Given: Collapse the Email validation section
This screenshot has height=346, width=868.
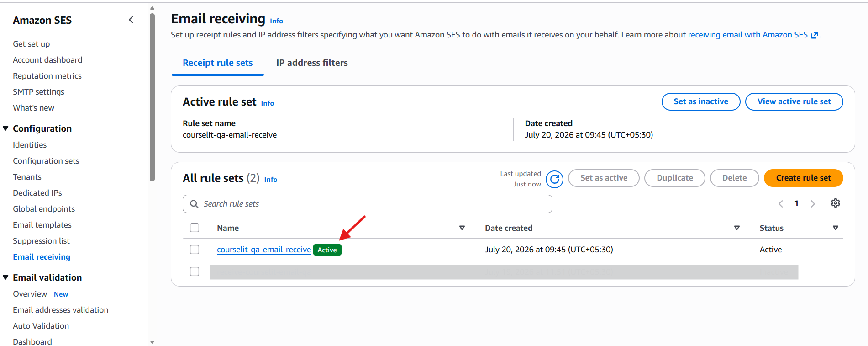Looking at the screenshot, I should [5, 277].
